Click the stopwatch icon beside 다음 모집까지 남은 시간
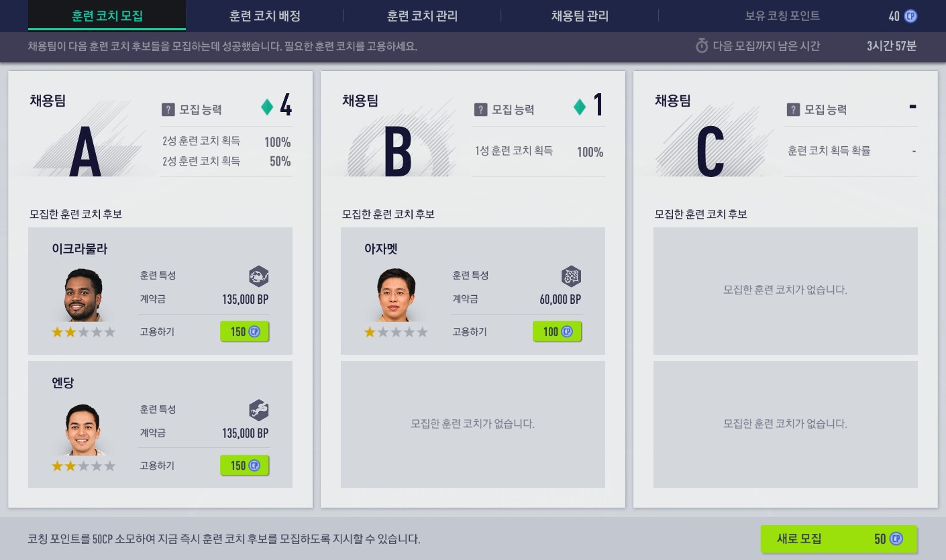 (x=702, y=46)
